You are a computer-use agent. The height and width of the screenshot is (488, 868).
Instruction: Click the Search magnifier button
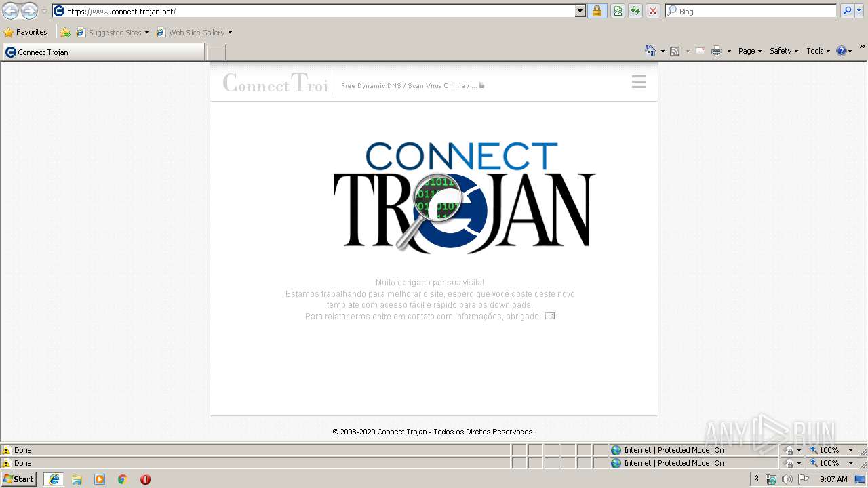pyautogui.click(x=846, y=11)
